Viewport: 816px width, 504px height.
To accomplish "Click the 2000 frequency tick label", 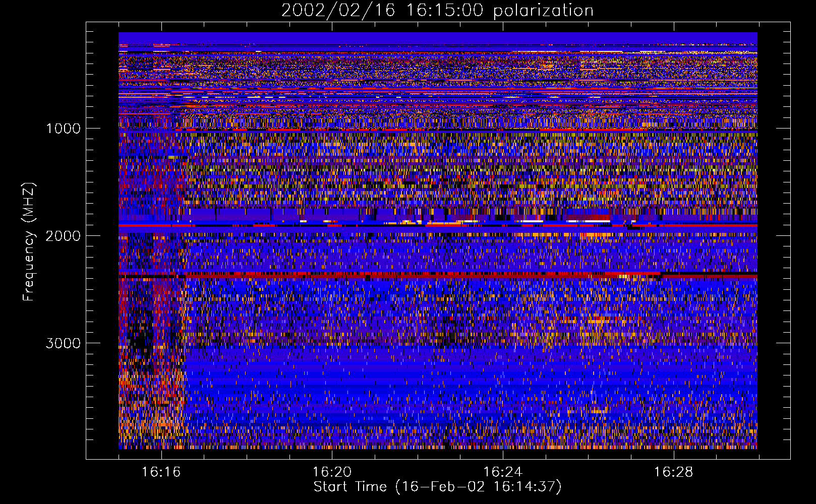I will [x=64, y=236].
